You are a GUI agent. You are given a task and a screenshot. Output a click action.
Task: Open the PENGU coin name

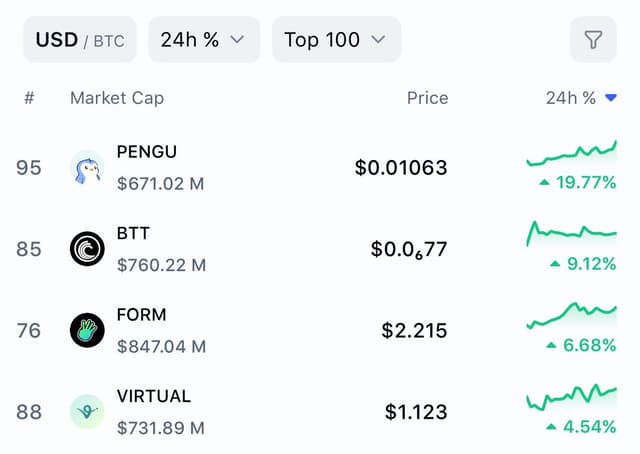147,152
